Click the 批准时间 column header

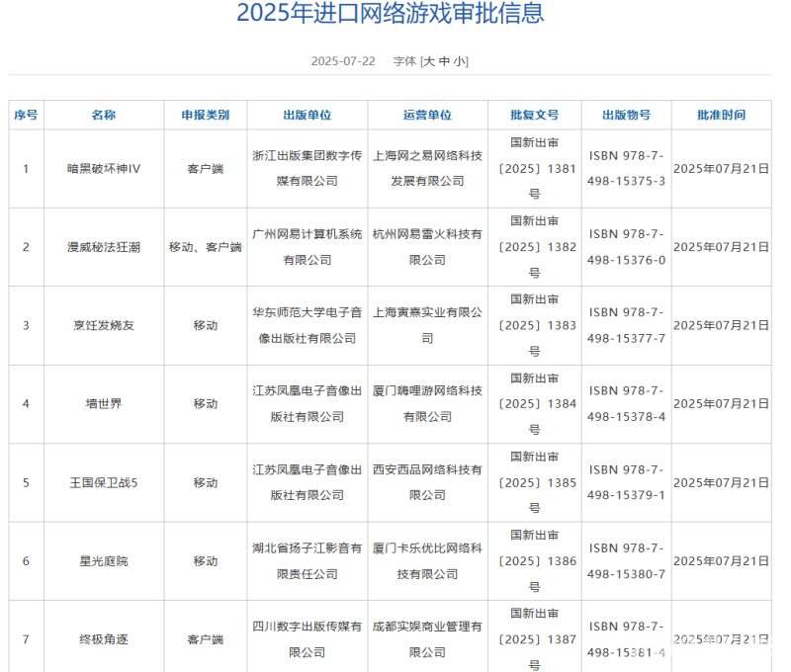[722, 115]
